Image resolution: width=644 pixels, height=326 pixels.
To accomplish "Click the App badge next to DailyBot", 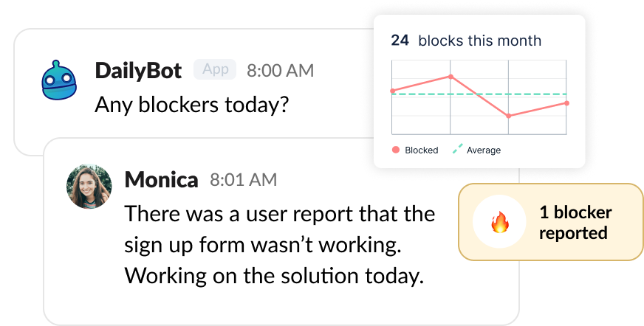I will pos(215,69).
